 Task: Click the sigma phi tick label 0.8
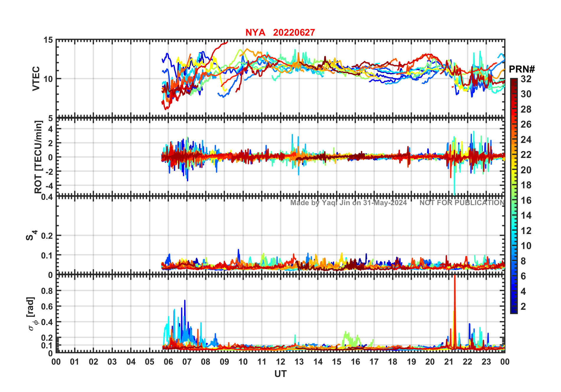(x=47, y=291)
